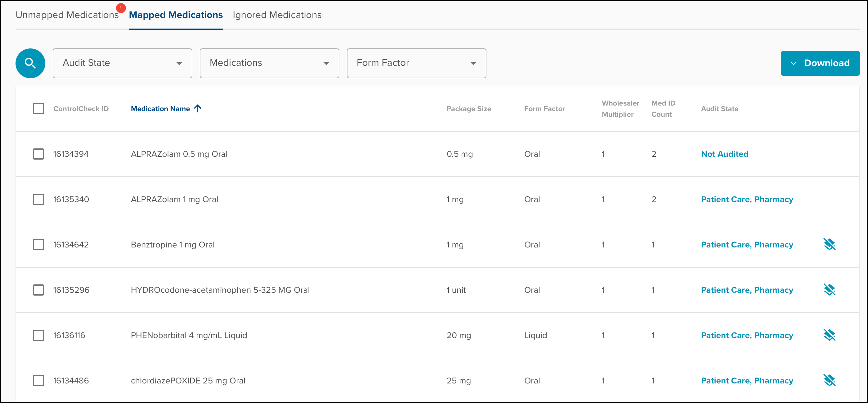
Task: Select the checkbox for PHENobarbital 4 mg/mL Liquid
Action: (38, 335)
